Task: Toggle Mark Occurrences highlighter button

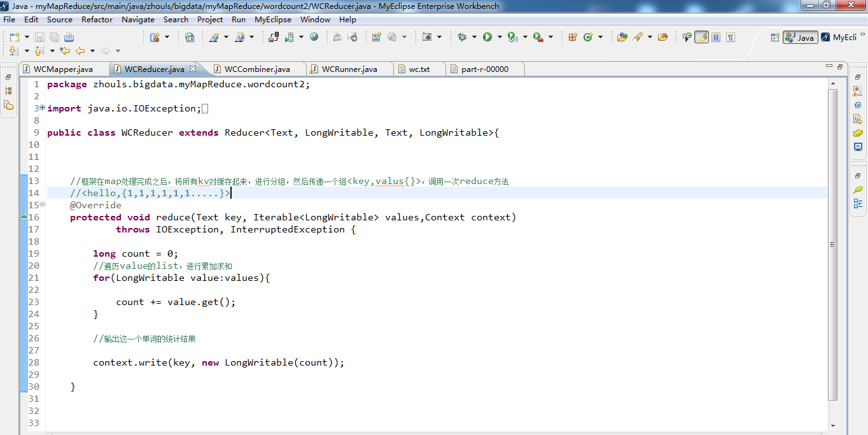Action: click(702, 37)
